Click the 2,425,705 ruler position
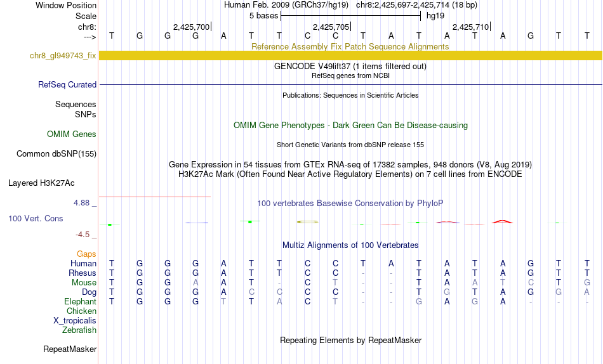The width and height of the screenshot is (603, 364). [x=331, y=27]
